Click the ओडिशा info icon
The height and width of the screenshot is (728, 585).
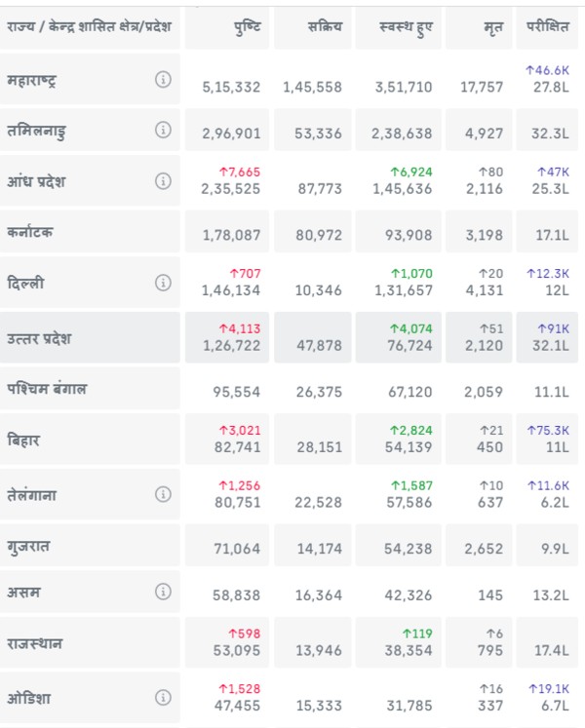(x=163, y=697)
